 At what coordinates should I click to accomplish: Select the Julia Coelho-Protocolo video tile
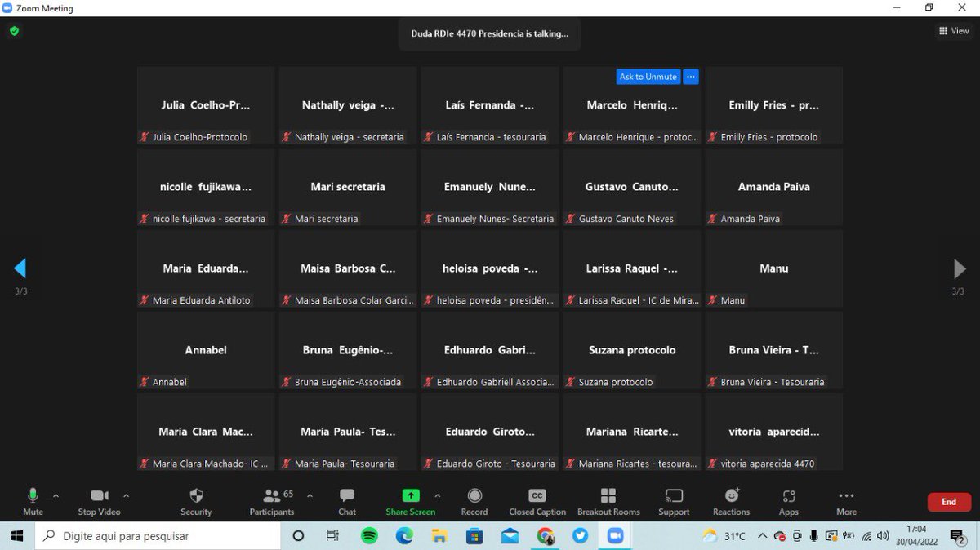[x=206, y=105]
